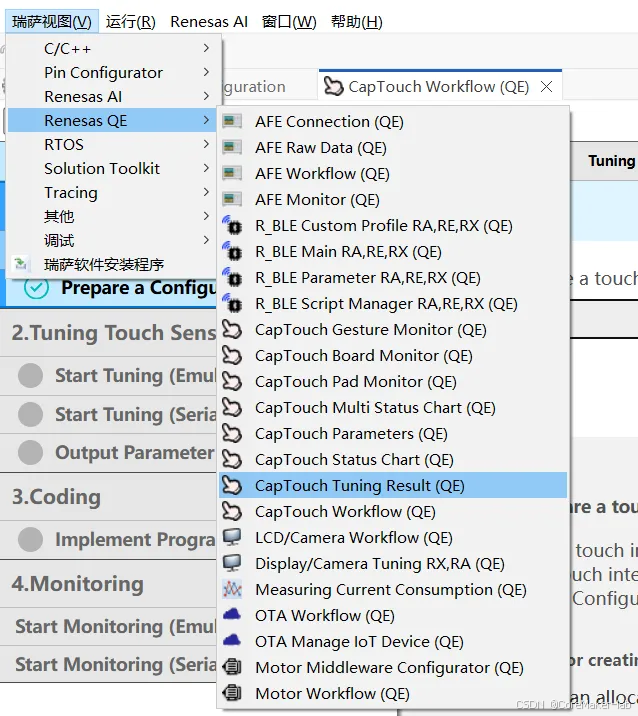
Task: Expand the Renesas QE submenu arrow
Action: pos(206,120)
